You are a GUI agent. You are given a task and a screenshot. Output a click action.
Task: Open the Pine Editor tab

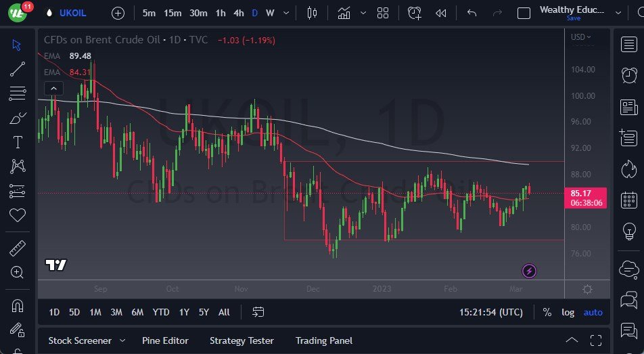point(165,340)
